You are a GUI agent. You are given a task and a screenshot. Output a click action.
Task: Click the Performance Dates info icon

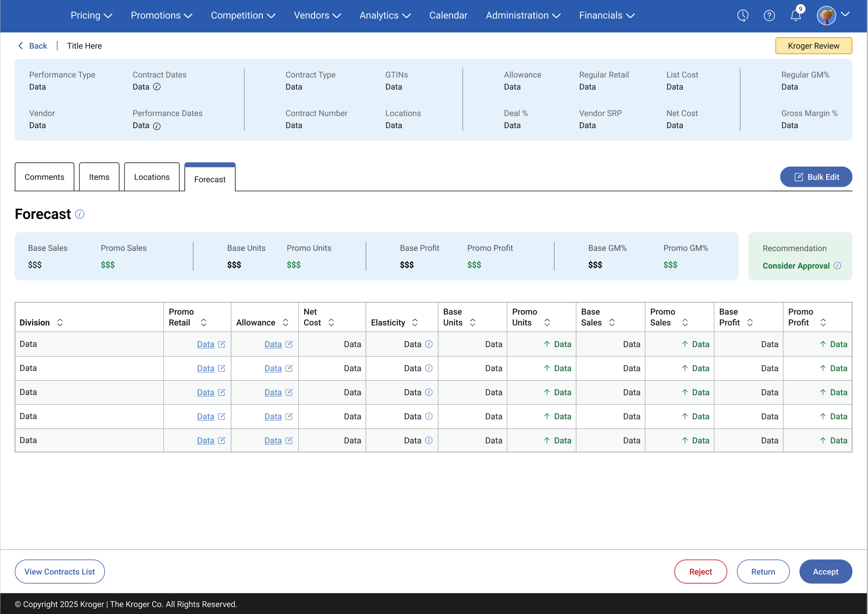157,126
